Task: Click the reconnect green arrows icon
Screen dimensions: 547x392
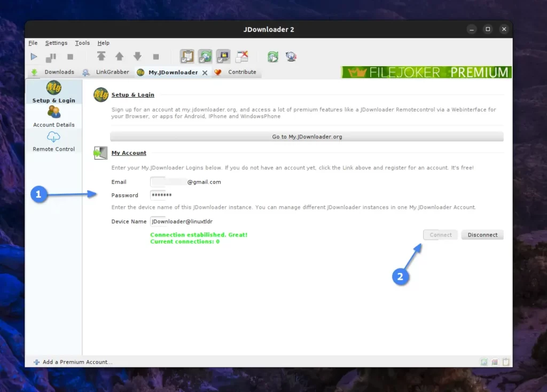Action: pos(273,57)
